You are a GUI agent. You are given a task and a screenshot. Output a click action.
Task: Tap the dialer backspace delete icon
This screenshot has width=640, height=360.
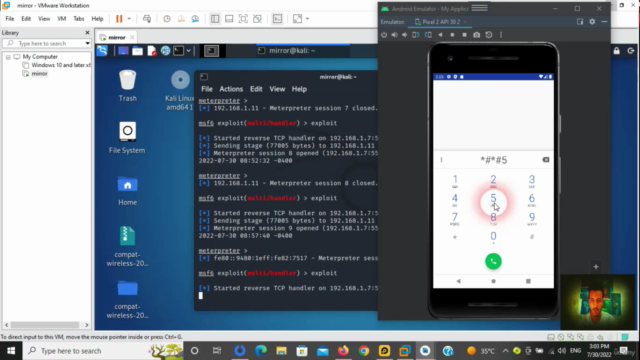pyautogui.click(x=546, y=160)
